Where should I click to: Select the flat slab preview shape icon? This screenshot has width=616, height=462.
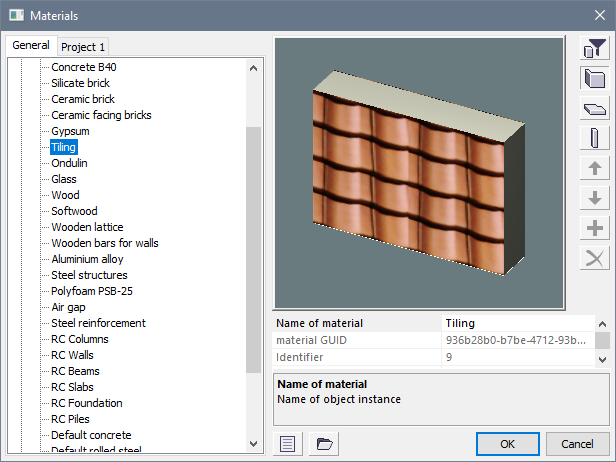[x=595, y=109]
